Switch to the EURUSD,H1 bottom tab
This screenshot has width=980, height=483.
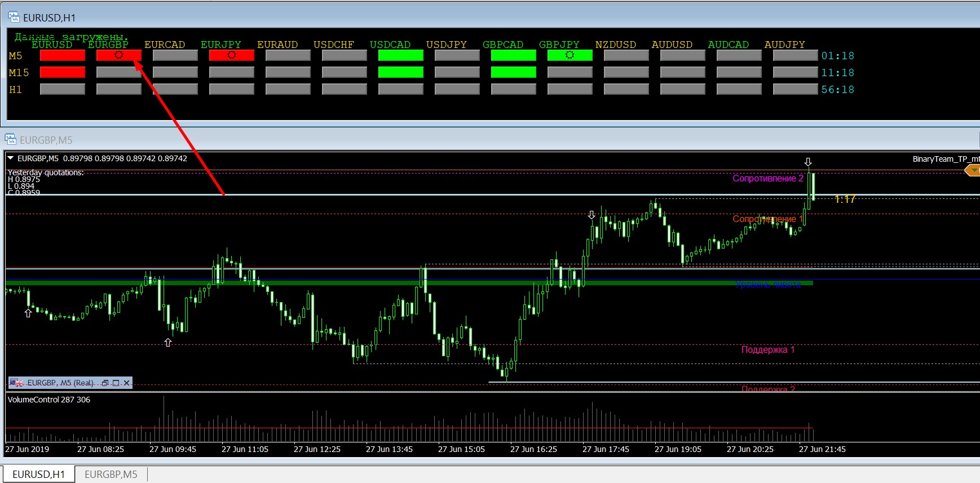pos(39,475)
